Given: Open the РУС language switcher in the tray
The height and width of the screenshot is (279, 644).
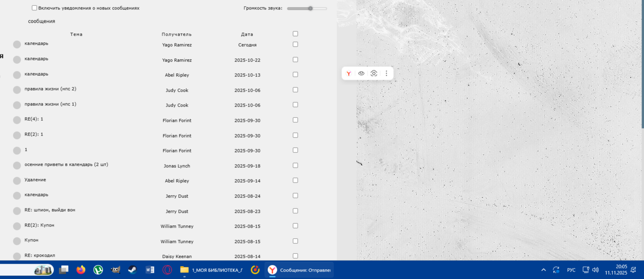Looking at the screenshot, I should point(571,270).
